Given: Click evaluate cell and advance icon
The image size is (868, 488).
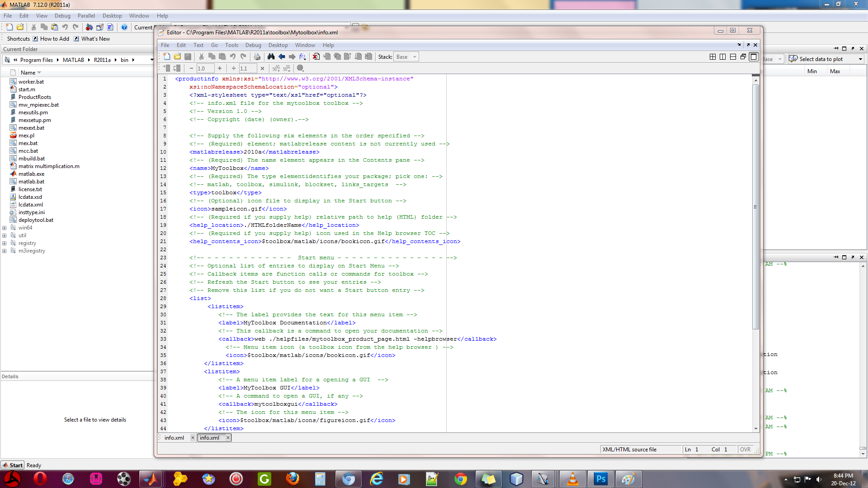Looking at the screenshot, I should (177, 68).
